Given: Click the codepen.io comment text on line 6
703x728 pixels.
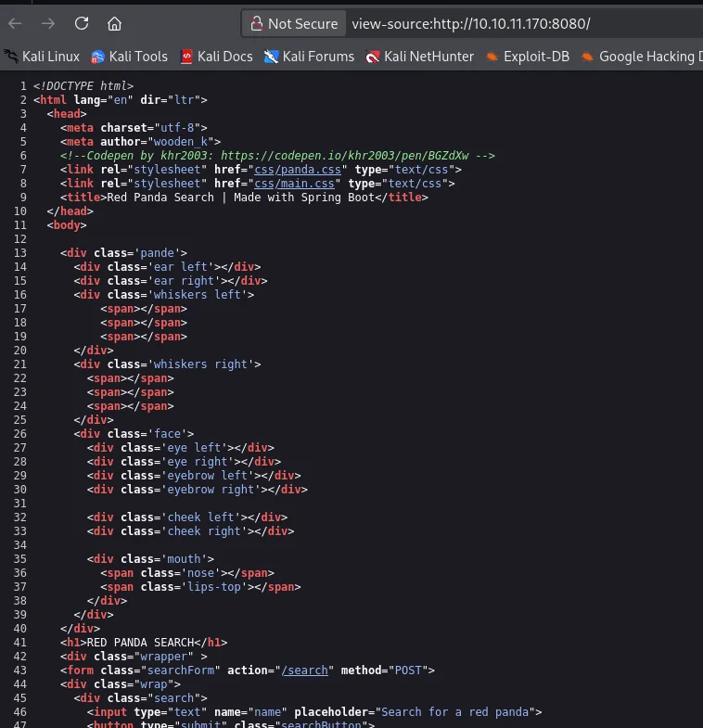Looking at the screenshot, I should point(277,156).
